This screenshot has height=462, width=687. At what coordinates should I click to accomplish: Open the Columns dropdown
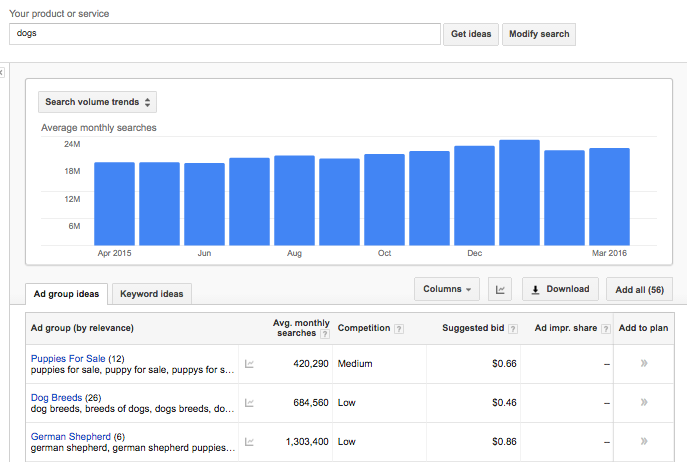pos(447,289)
